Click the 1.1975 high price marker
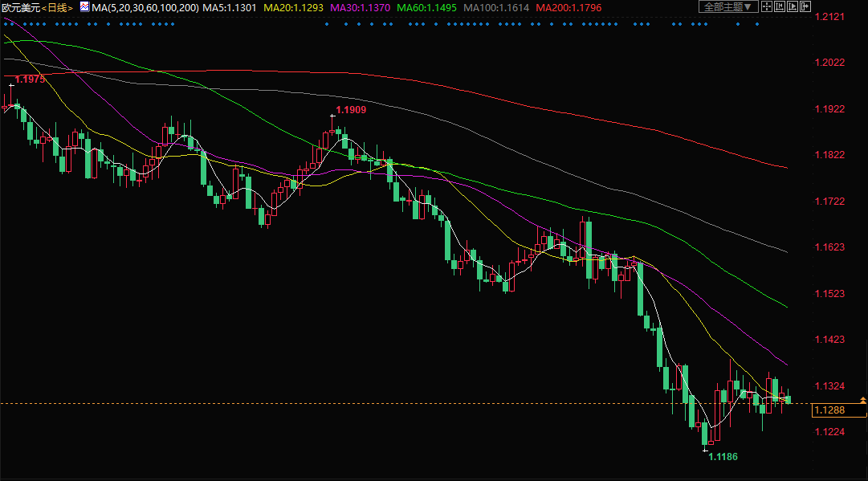The height and width of the screenshot is (481, 868). tap(31, 79)
